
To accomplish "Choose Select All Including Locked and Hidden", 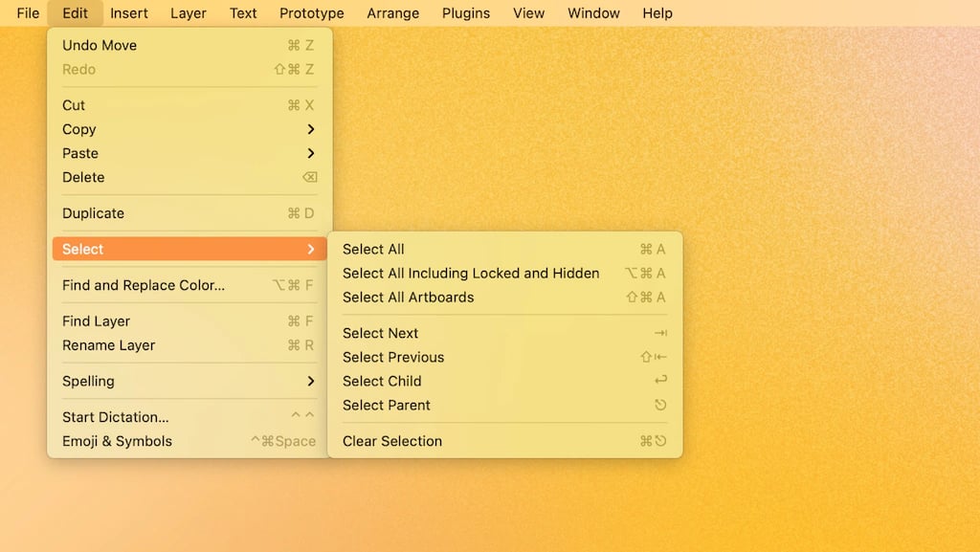I will (504, 273).
